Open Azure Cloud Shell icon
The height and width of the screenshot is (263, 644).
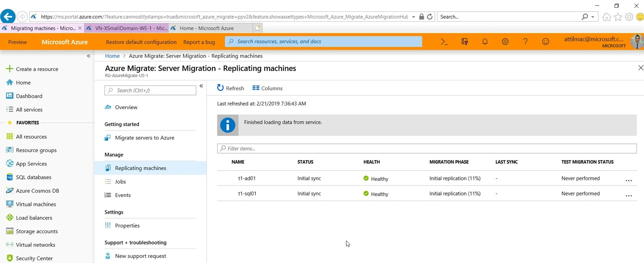(x=444, y=42)
